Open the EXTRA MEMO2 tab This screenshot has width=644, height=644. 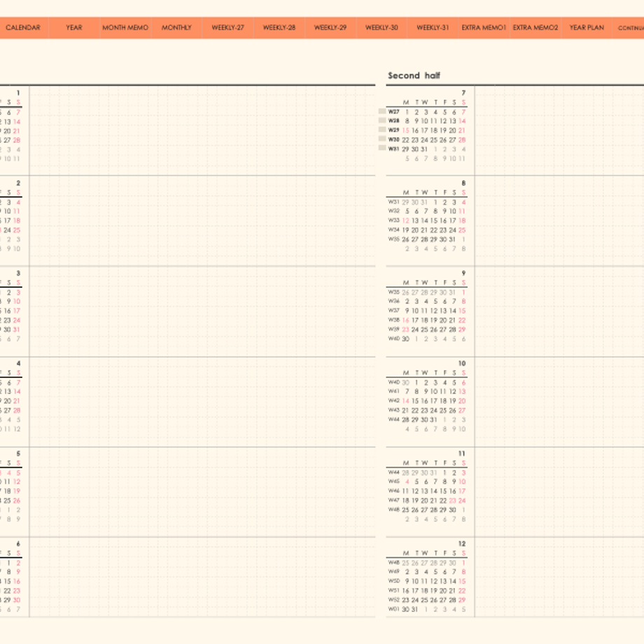pos(535,27)
